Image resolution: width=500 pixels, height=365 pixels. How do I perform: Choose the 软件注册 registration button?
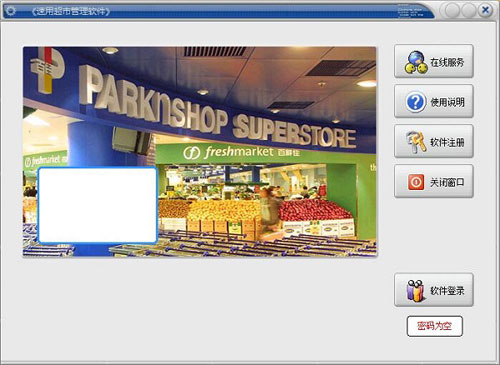434,141
